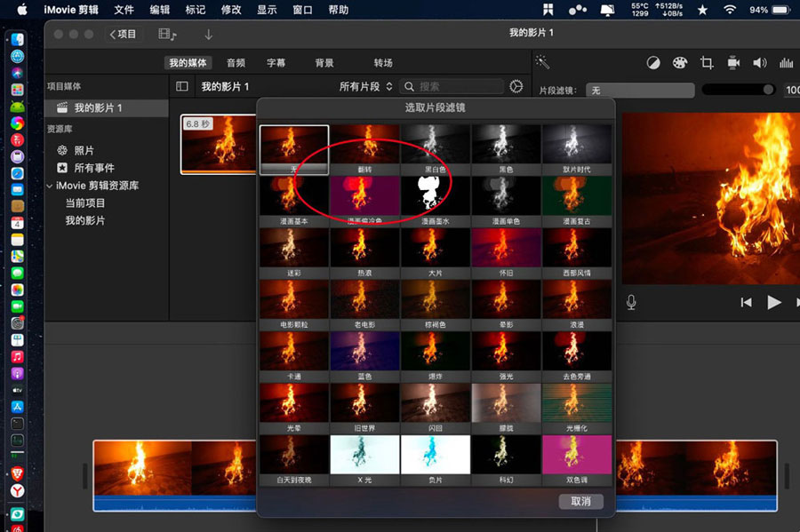Open the browser settings gear icon
The height and width of the screenshot is (532, 800).
pos(516,87)
